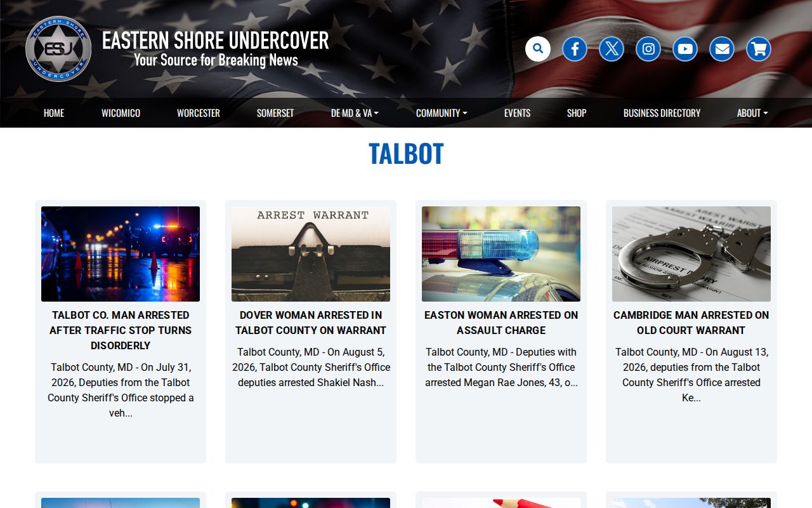Expand the Community dropdown menu
This screenshot has width=812, height=508.
point(442,113)
